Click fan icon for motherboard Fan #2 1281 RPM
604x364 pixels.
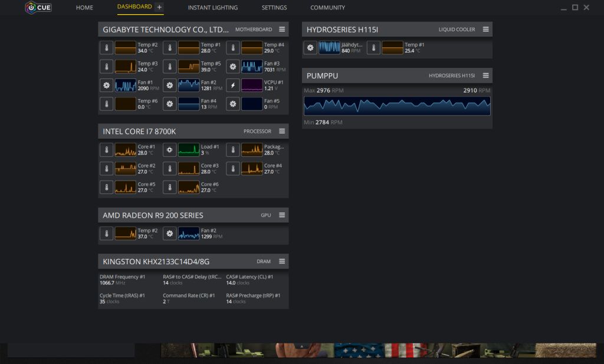[169, 85]
